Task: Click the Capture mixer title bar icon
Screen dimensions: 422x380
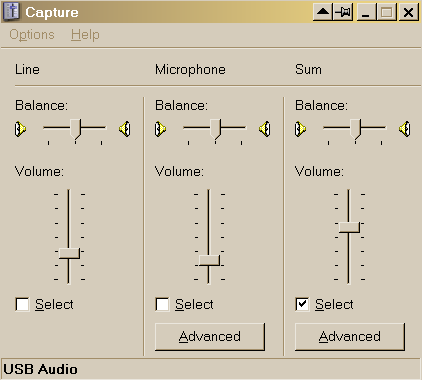Action: tap(12, 12)
